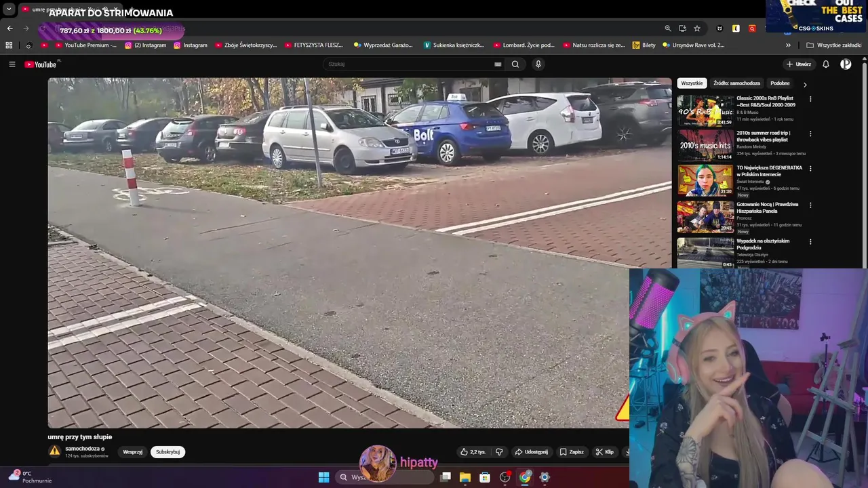Open the samochodoza channel name link

click(x=82, y=449)
